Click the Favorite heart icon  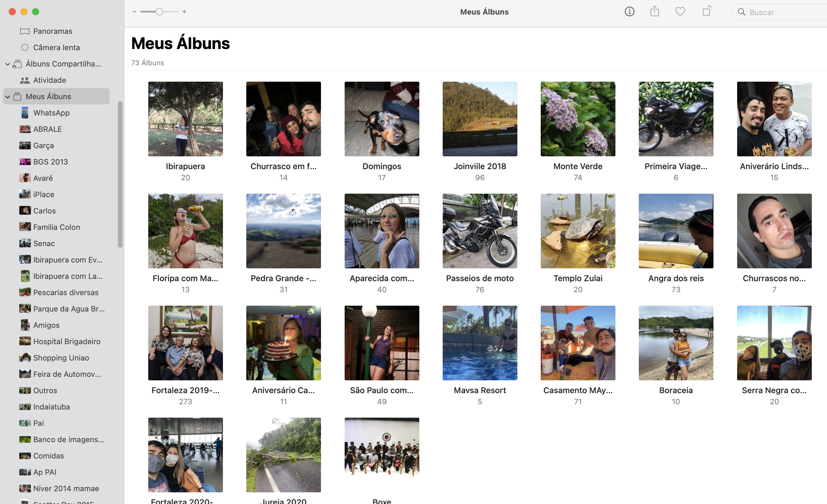[x=680, y=12]
